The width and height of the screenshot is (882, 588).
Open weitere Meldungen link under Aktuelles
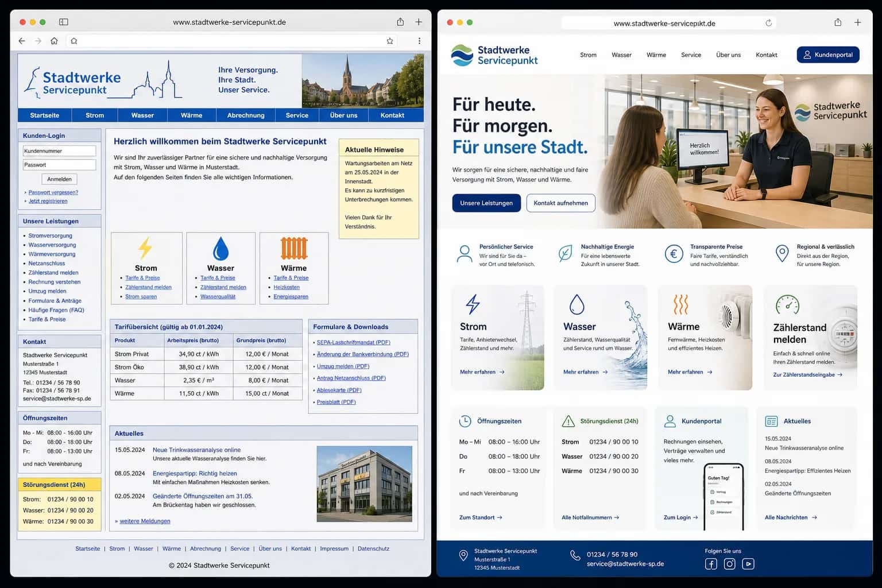click(x=145, y=521)
